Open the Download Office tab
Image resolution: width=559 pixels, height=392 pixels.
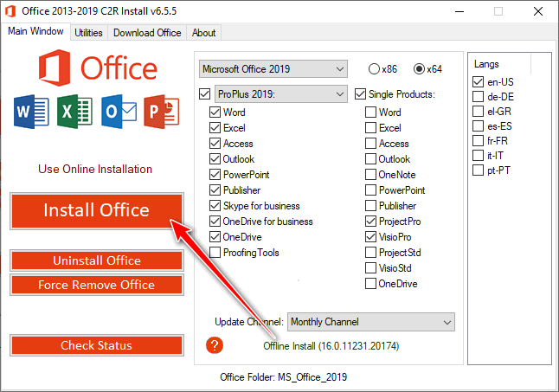pos(147,33)
